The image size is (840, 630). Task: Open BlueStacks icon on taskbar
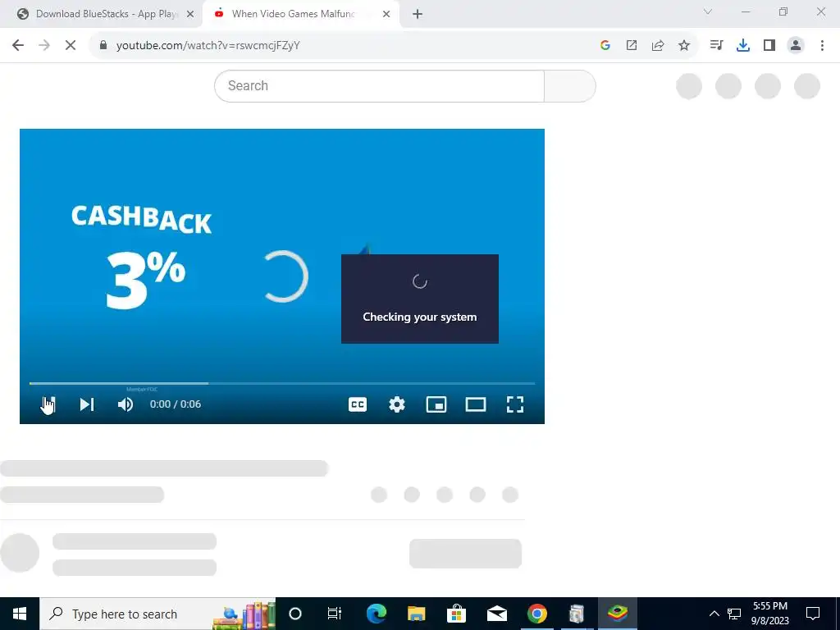coord(617,614)
